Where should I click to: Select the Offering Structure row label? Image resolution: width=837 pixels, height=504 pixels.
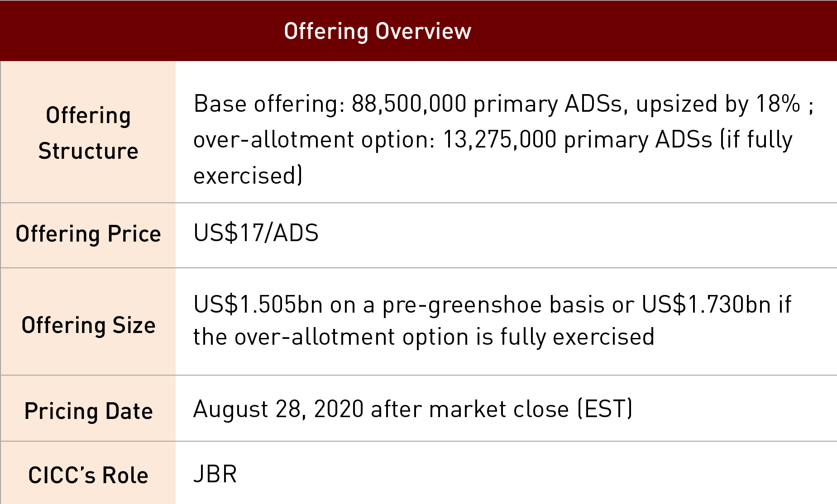[x=88, y=133]
